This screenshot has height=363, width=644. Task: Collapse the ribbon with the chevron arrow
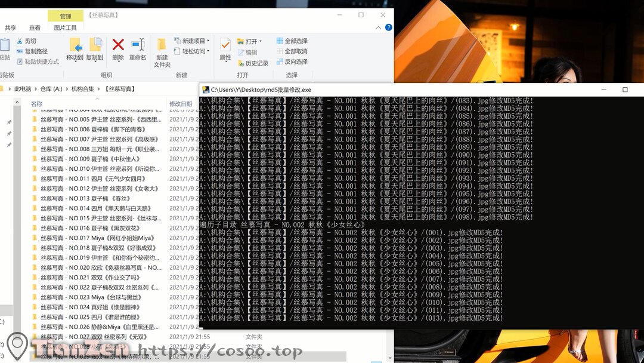378,27
